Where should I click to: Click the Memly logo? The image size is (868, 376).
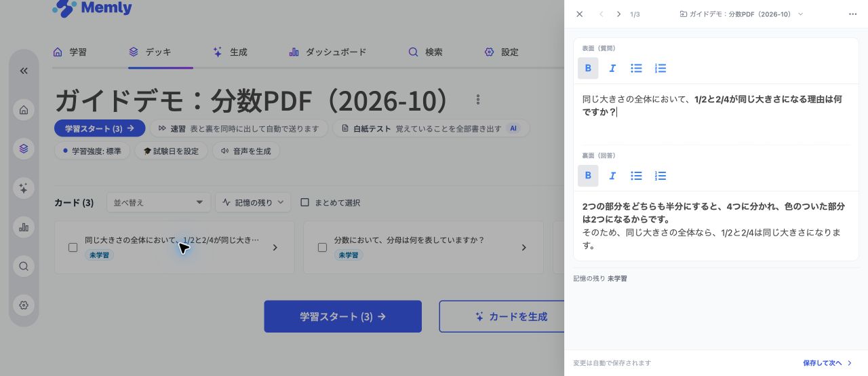[x=92, y=8]
